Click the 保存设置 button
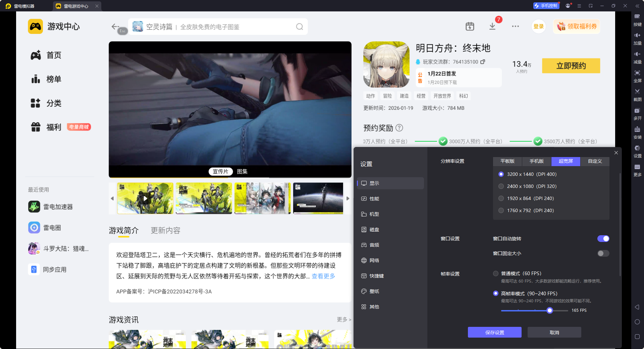The width and height of the screenshot is (644, 349). 494,332
